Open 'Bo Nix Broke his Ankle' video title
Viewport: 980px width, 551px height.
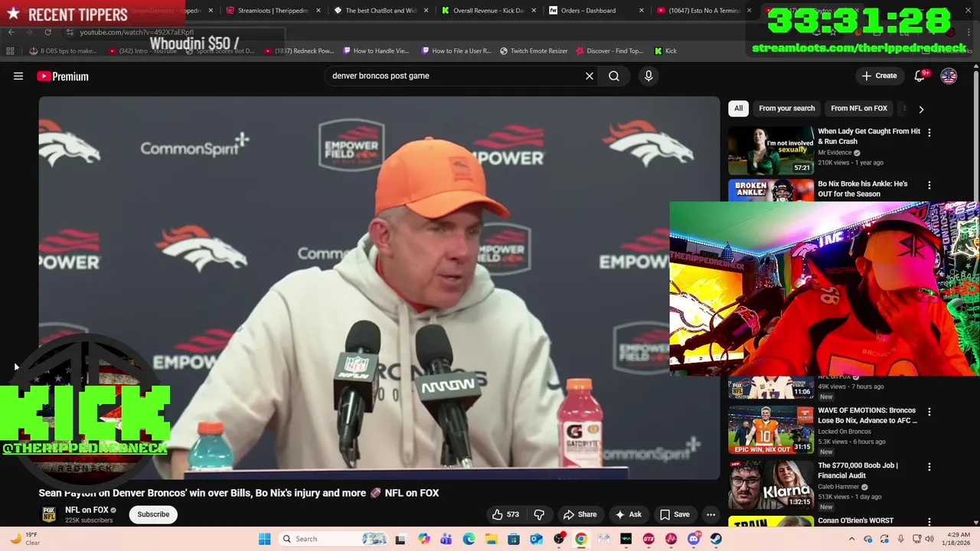(x=862, y=189)
